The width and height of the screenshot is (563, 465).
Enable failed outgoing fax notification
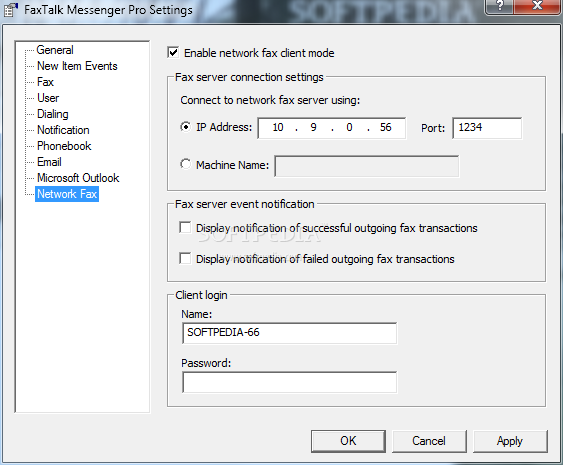185,259
